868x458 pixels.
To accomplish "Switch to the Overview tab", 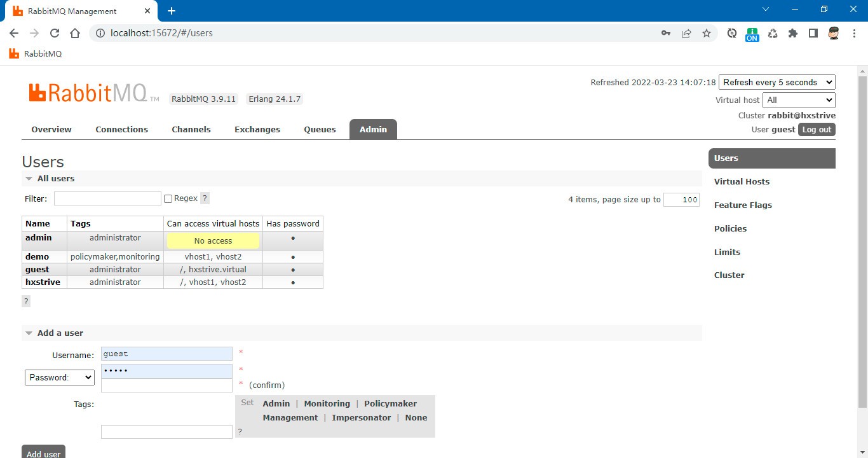I will click(x=51, y=129).
